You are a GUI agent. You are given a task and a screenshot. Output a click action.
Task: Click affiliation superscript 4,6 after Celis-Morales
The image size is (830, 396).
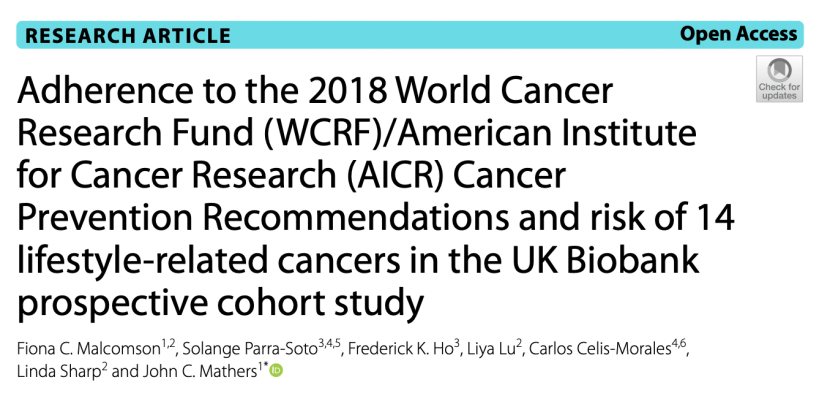point(679,346)
